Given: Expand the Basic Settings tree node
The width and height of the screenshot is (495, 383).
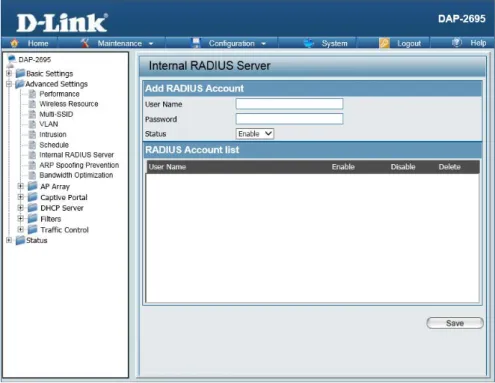Looking at the screenshot, I should [x=9, y=73].
